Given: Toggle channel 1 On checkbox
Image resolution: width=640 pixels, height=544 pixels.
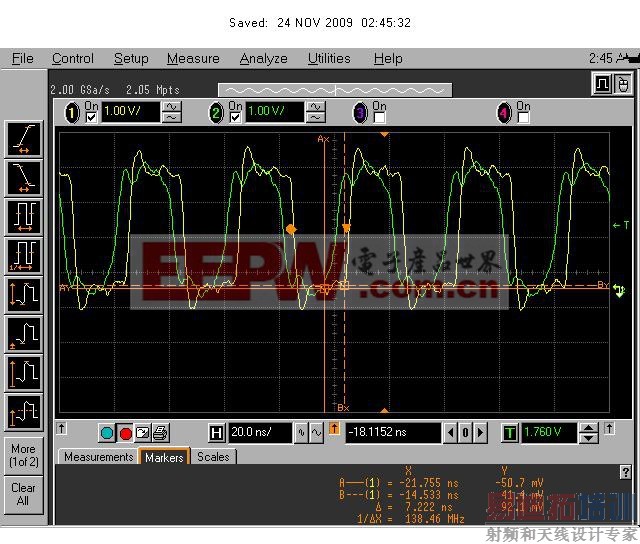Looking at the screenshot, I should (91, 118).
